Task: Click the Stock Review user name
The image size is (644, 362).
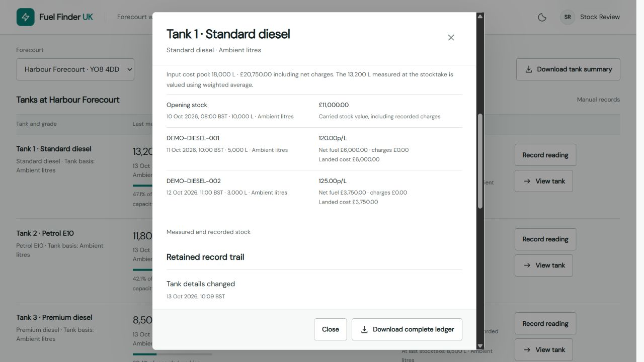Action: tap(600, 17)
